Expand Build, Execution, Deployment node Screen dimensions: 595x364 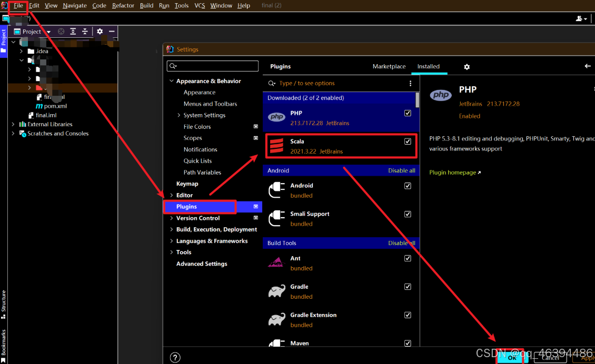pos(172,229)
